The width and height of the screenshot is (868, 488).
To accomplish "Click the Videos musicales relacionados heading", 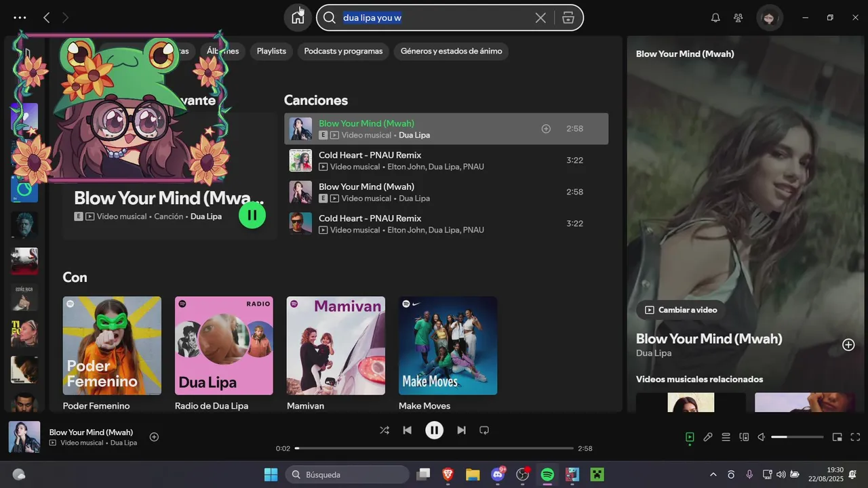I will (700, 379).
